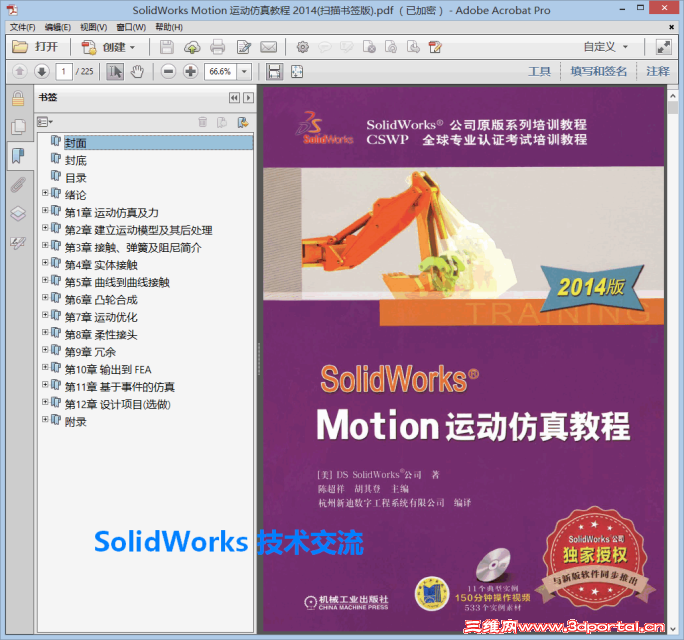Image resolution: width=684 pixels, height=640 pixels.
Task: Toggle read mode with the expand arrows icon
Action: (663, 47)
